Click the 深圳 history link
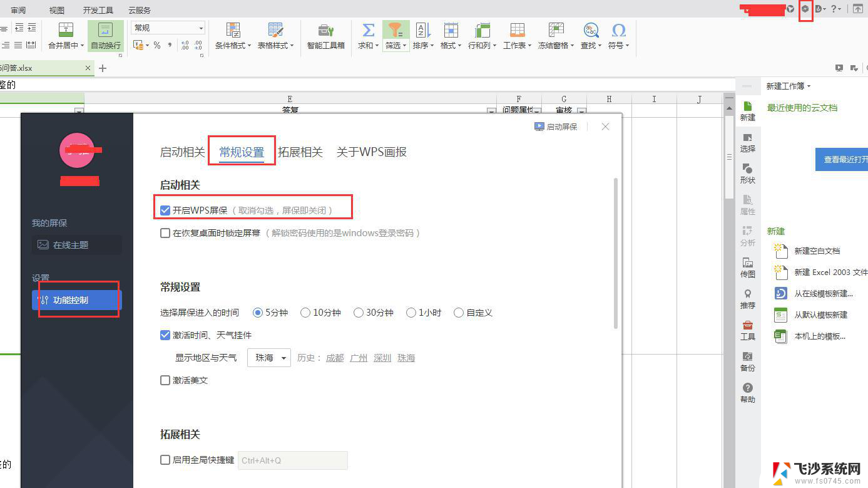The image size is (868, 488). (x=382, y=358)
